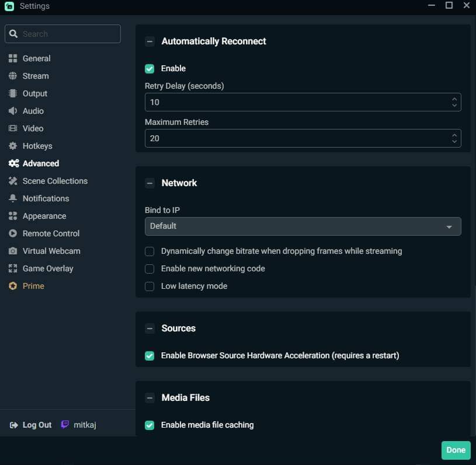The image size is (476, 465).
Task: Open the General settings page
Action: pos(36,58)
